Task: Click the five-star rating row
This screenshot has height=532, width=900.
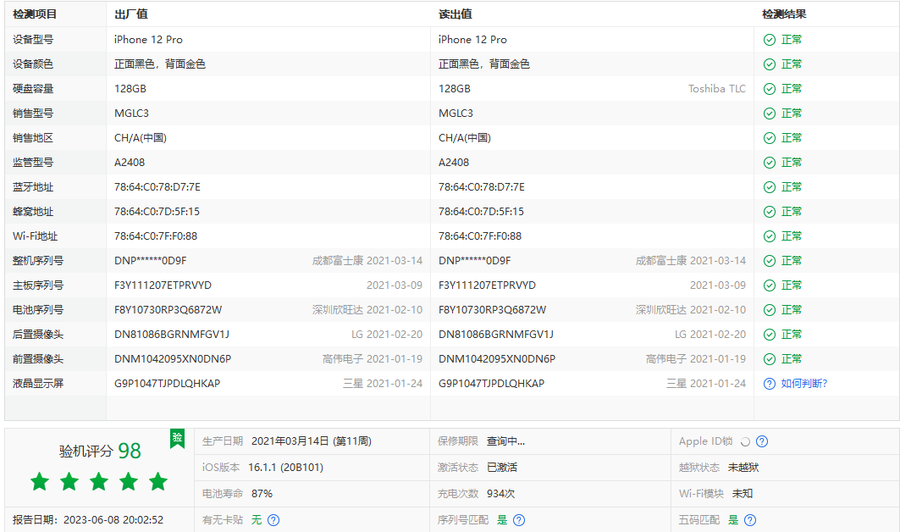Action: coord(99,481)
